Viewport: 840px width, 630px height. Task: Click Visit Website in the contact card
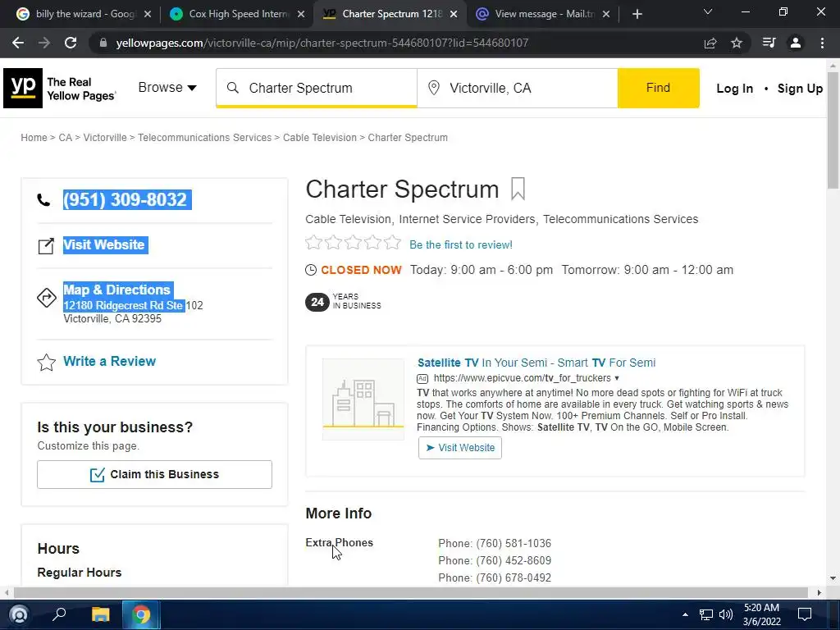pyautogui.click(x=104, y=244)
